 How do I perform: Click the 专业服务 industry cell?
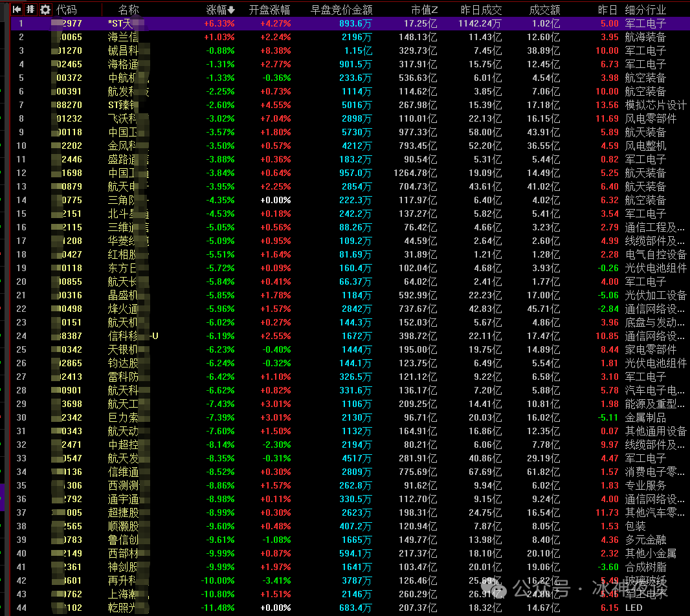(x=645, y=486)
